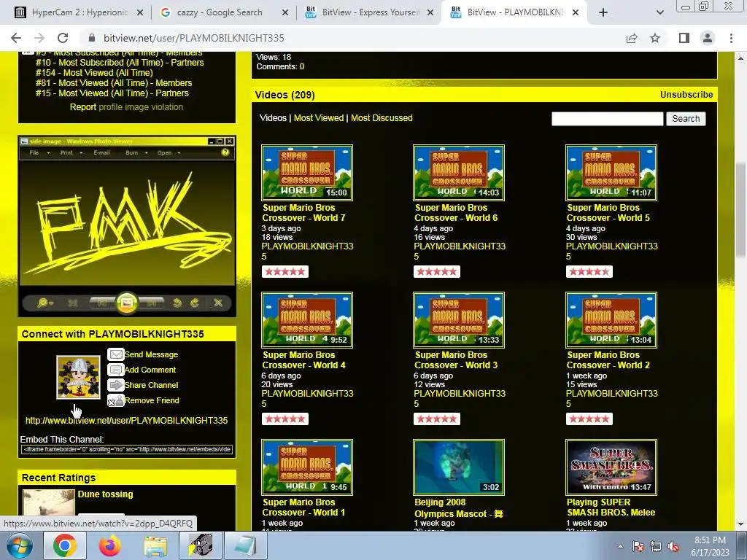This screenshot has width=747, height=560.
Task: Click the forward navigation arrow
Action: 39,38
